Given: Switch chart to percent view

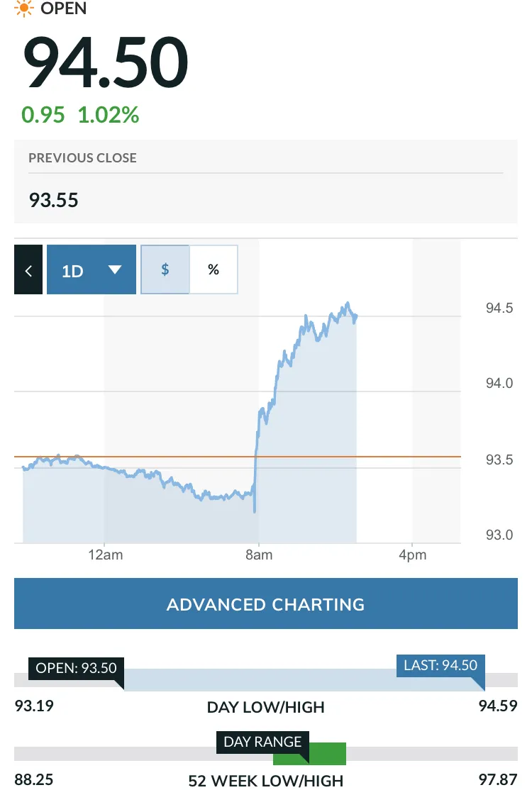Looking at the screenshot, I should tap(214, 269).
